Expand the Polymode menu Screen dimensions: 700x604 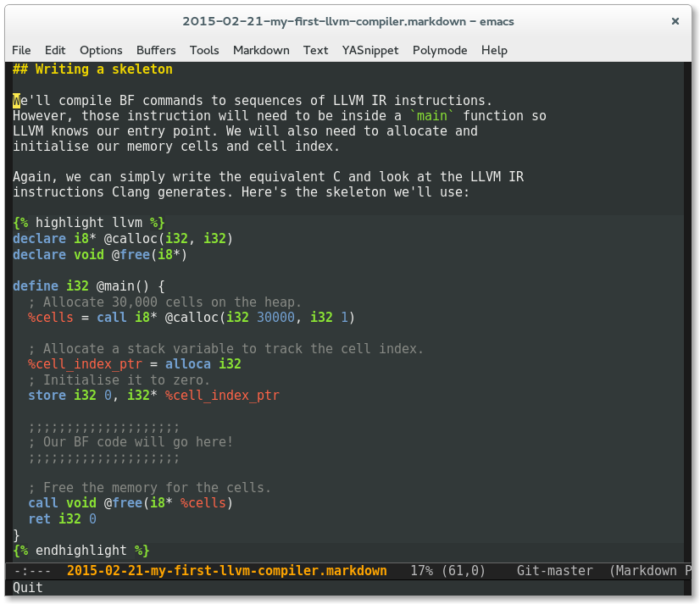tap(440, 50)
